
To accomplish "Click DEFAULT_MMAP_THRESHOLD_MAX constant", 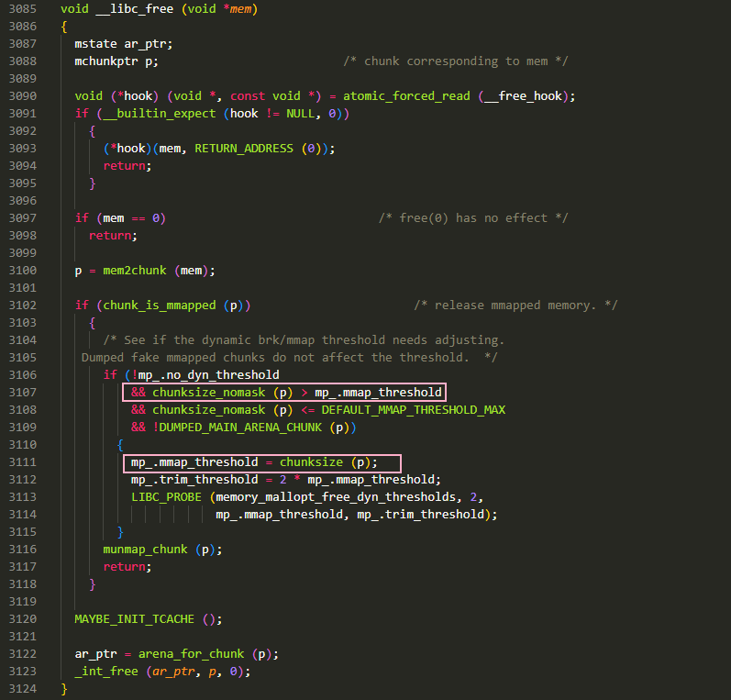I will (413, 410).
